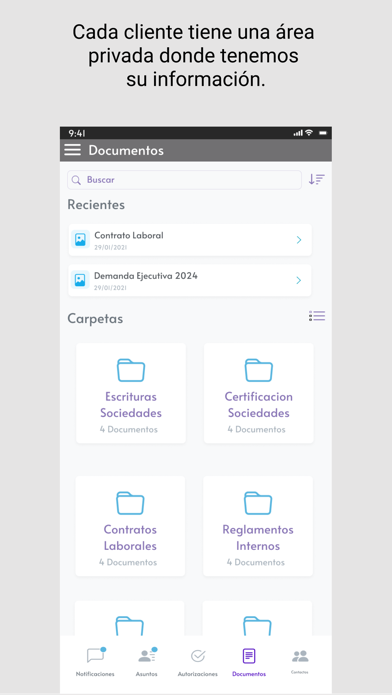
Task: Select the Escrituras Sociedades folder name
Action: click(131, 405)
